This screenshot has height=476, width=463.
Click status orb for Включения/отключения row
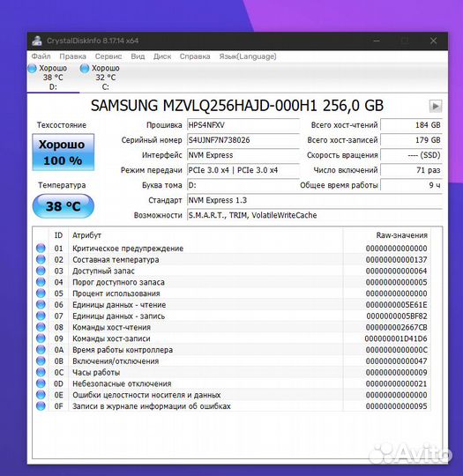(41, 361)
